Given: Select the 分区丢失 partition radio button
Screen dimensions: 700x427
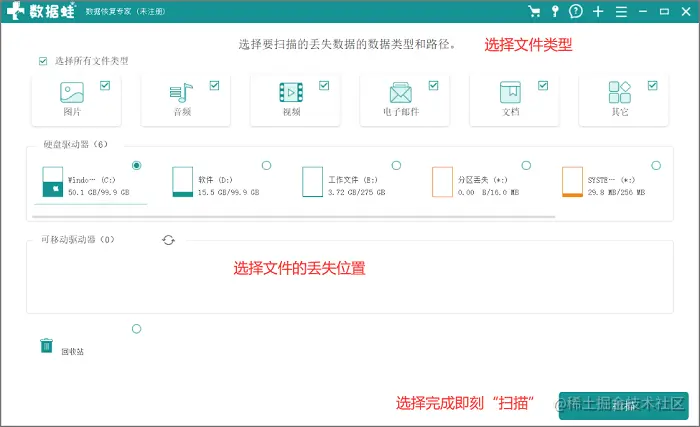Looking at the screenshot, I should pyautogui.click(x=526, y=166).
